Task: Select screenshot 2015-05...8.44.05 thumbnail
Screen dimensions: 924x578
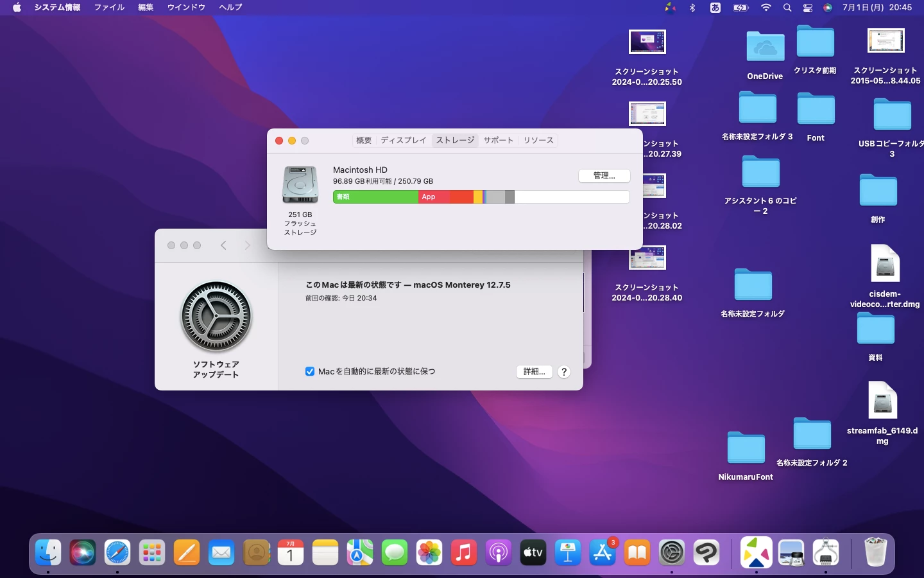Action: [x=886, y=40]
